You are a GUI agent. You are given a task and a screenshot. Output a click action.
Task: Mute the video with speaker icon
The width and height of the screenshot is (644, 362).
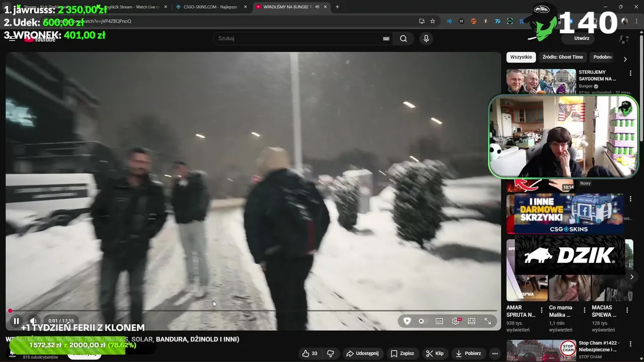tap(33, 321)
